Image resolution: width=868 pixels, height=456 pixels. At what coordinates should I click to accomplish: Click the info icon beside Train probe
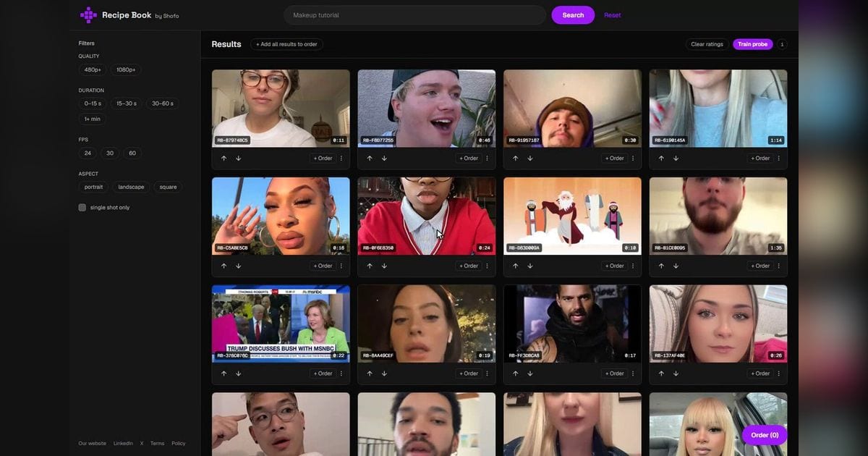point(782,44)
